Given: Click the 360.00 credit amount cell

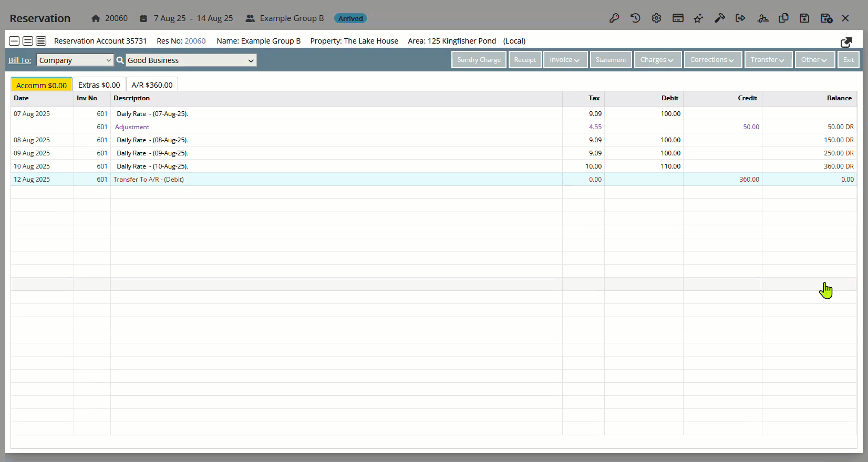Looking at the screenshot, I should 722,179.
